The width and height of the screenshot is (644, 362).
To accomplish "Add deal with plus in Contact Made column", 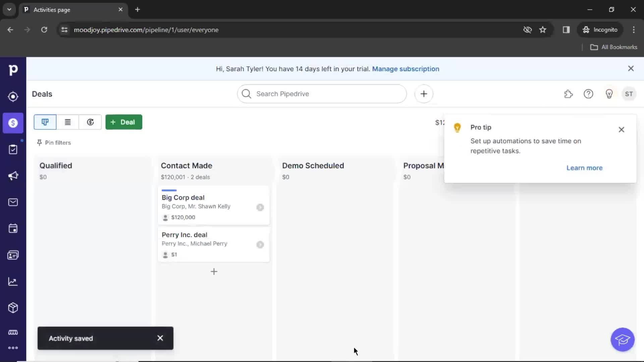I will pos(214,271).
